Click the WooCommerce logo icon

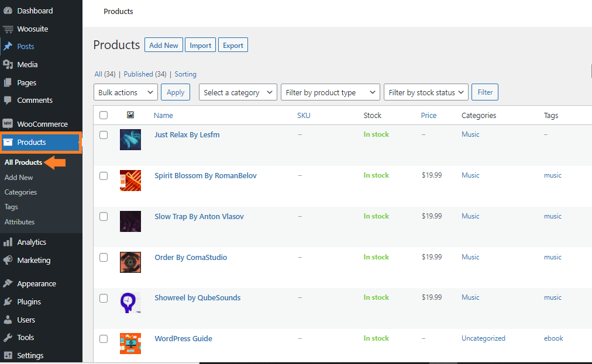point(8,124)
